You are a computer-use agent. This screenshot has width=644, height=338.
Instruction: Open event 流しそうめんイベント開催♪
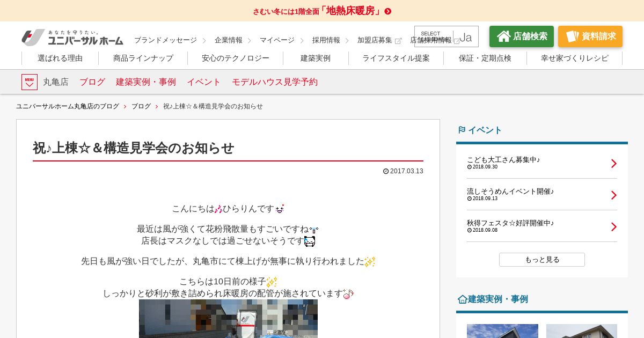pos(510,191)
